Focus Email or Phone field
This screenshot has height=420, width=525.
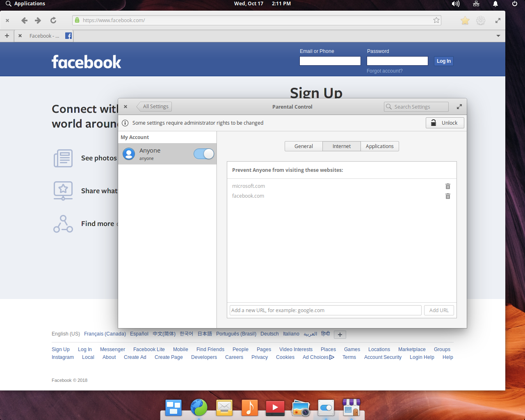point(330,61)
